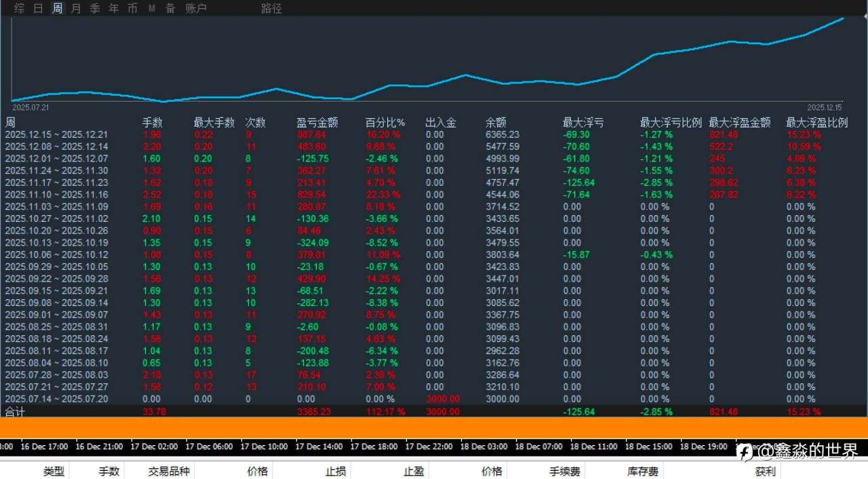Sort by the 最大浮亏比例 column header

(x=671, y=123)
